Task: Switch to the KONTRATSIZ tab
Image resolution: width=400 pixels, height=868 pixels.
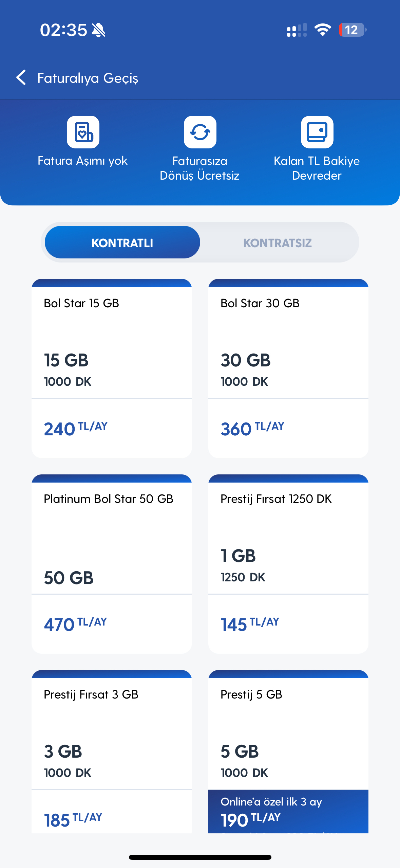Action: click(278, 242)
